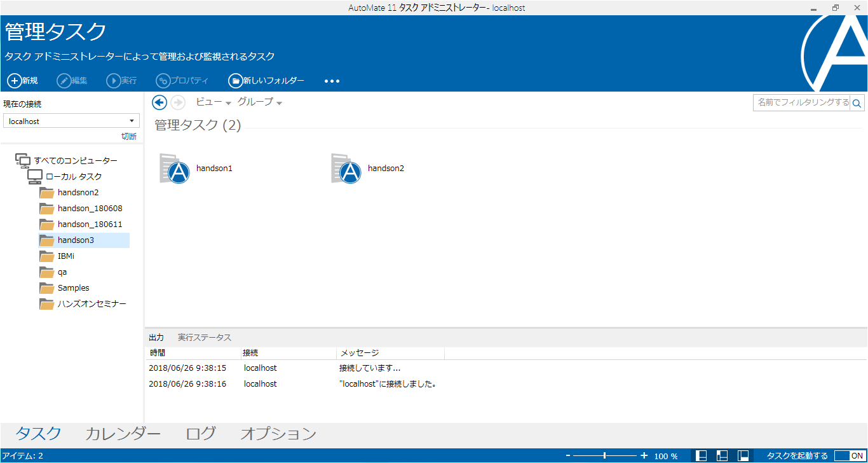Switch to the ログ section

click(201, 434)
